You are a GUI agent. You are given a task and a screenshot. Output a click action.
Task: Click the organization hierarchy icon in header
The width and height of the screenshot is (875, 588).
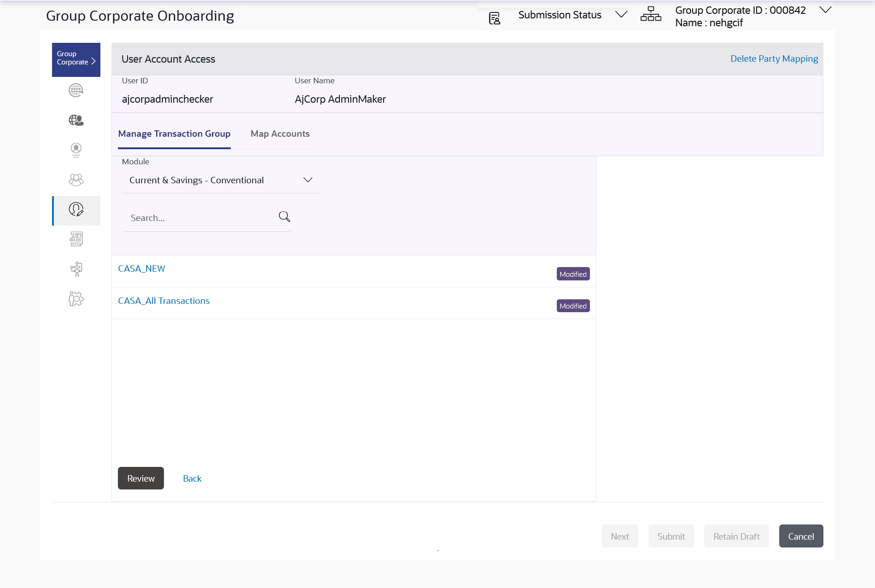[650, 14]
